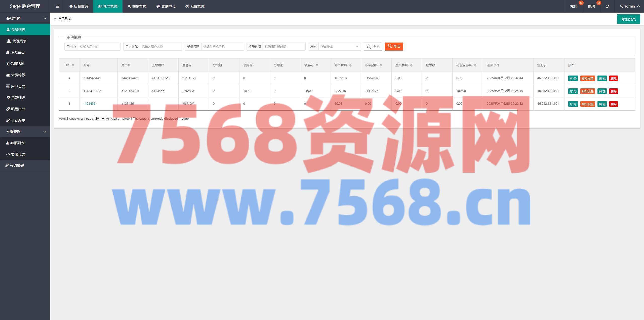This screenshot has width=644, height=320.
Task: Collapse the 会员管理 sidebar section
Action: pos(25,18)
